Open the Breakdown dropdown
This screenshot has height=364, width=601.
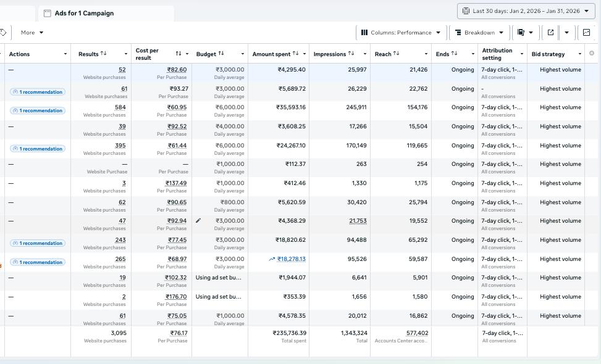pos(479,32)
